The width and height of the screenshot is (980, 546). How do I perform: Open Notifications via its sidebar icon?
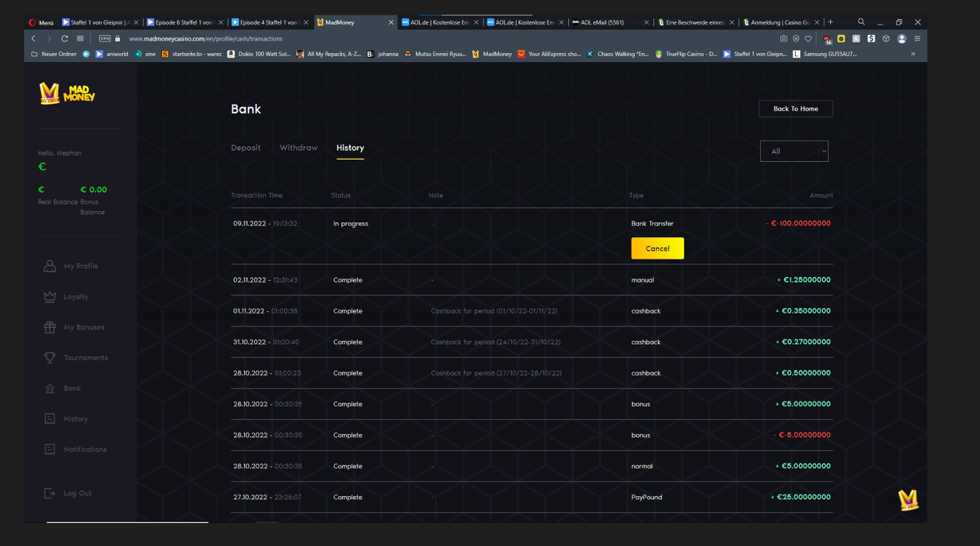point(50,449)
